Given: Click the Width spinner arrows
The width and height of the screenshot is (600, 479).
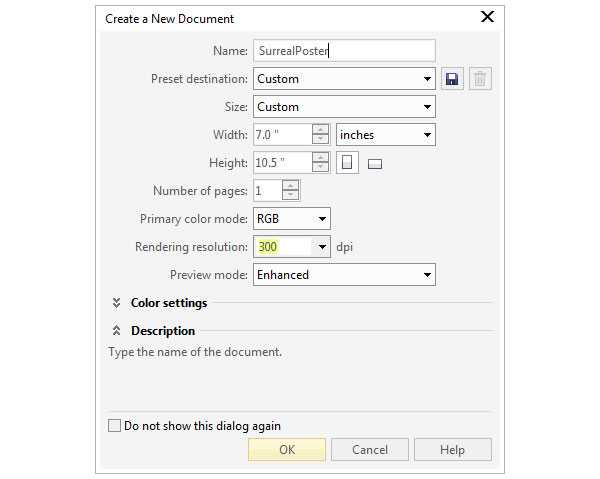Looking at the screenshot, I should click(x=320, y=135).
